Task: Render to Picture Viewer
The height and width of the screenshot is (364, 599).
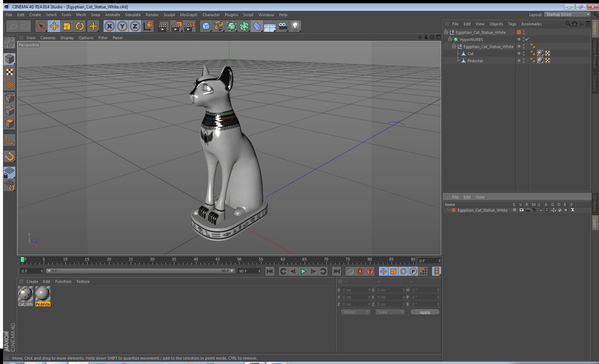Action: coord(176,26)
